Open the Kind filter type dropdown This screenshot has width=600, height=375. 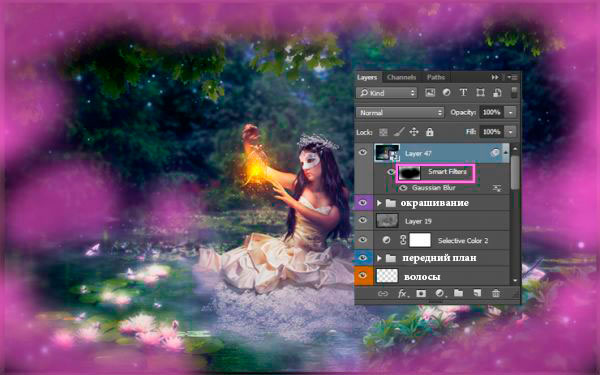coord(387,93)
